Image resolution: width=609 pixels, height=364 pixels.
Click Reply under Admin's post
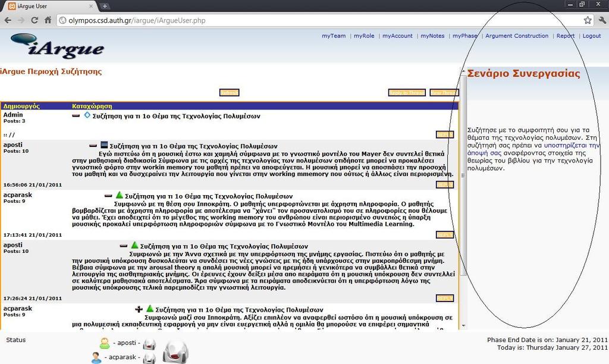tap(444, 134)
